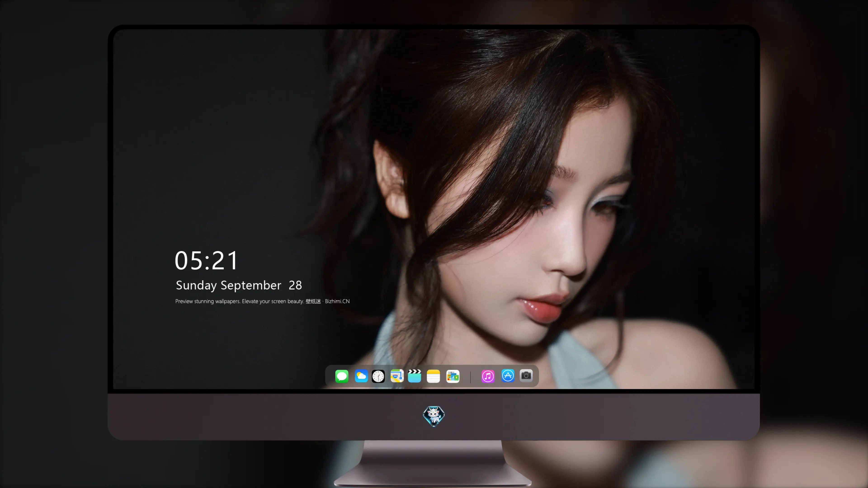Launch the Videos clapperboard app
This screenshot has width=868, height=488.
pyautogui.click(x=415, y=376)
